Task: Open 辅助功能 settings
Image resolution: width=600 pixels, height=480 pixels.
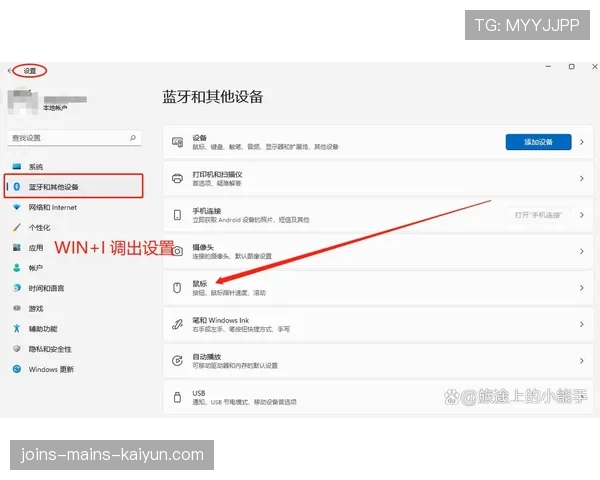Action: click(43, 328)
